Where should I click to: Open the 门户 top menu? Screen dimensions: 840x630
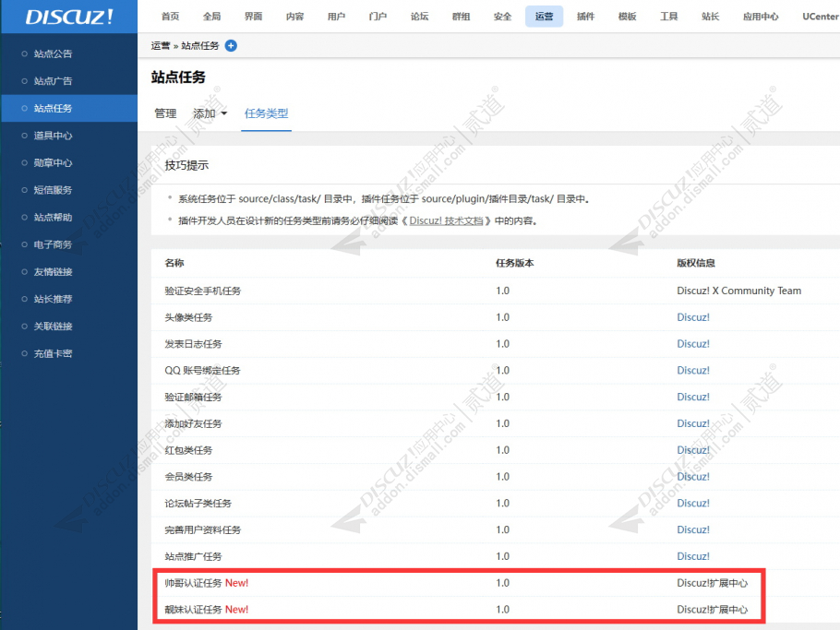tap(378, 17)
